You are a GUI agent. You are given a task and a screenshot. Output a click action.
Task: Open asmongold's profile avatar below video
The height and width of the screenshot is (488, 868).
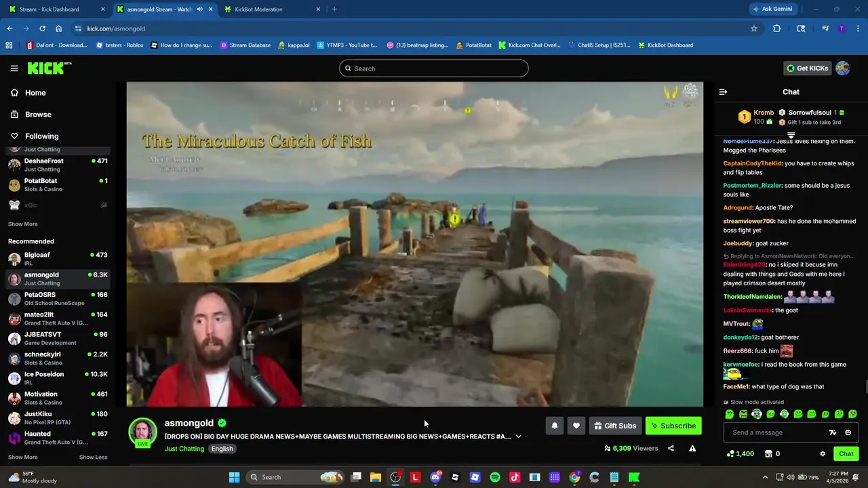click(143, 432)
